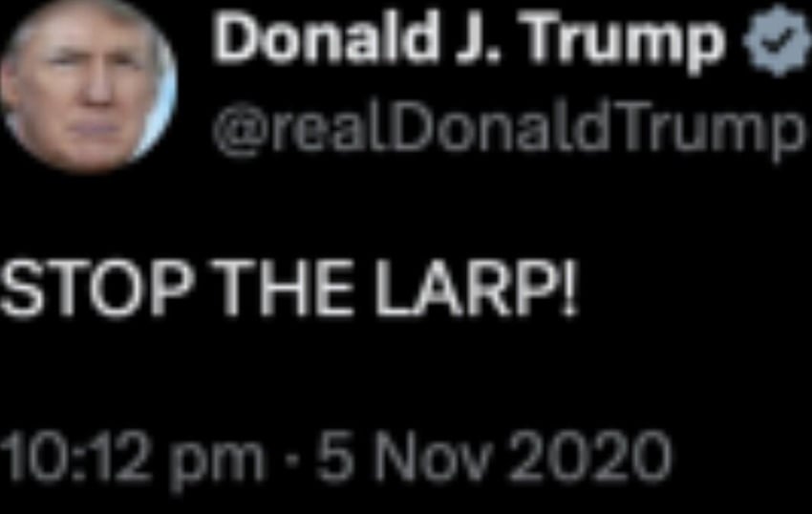The height and width of the screenshot is (514, 812).
Task: Open the circular profile avatar photo
Action: tap(89, 84)
